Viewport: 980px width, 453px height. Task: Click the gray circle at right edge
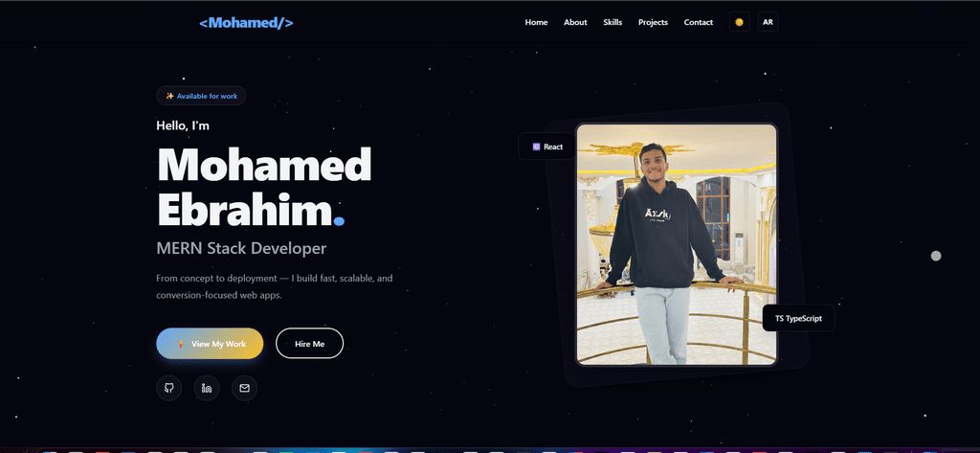click(936, 256)
